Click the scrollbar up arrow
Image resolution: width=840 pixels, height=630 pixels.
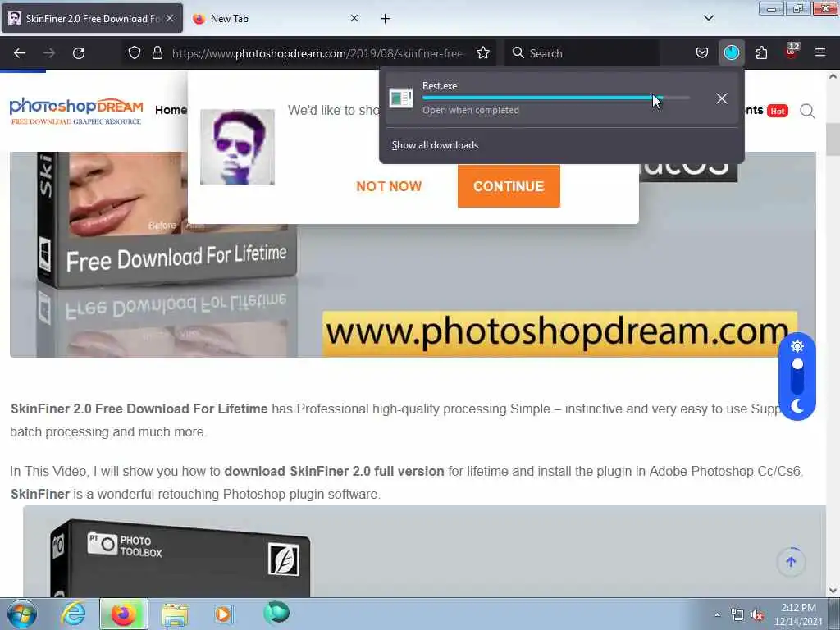click(833, 76)
